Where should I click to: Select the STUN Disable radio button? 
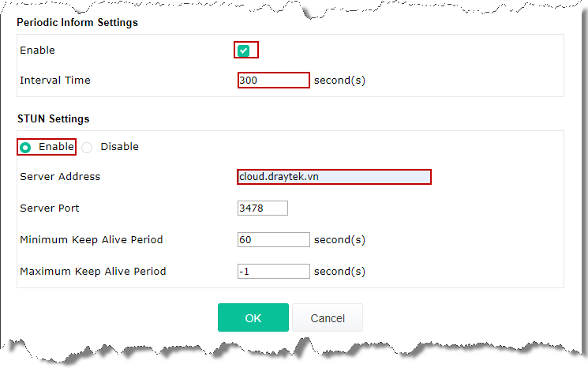pos(87,148)
